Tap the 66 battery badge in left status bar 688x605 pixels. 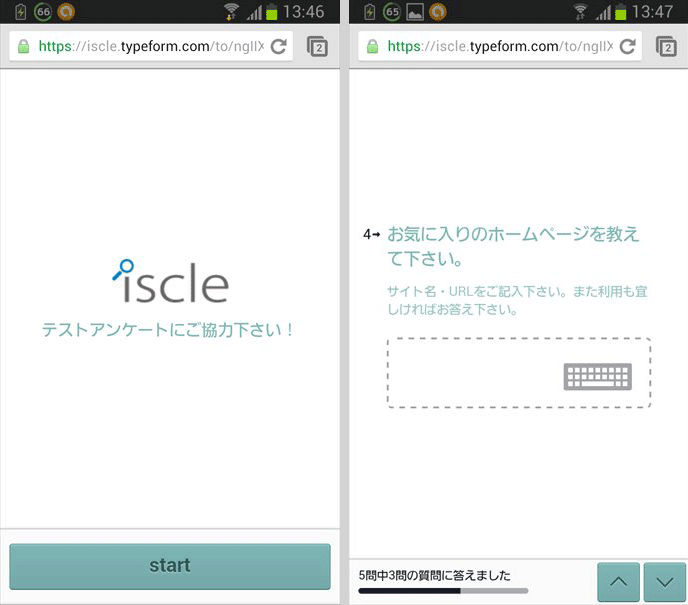(43, 12)
